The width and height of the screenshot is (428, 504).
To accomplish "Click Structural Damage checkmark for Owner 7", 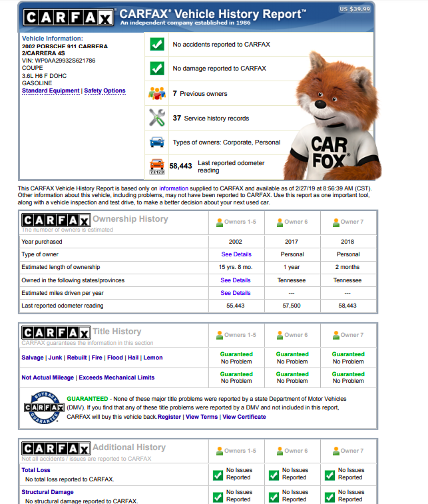I will 329,497.
